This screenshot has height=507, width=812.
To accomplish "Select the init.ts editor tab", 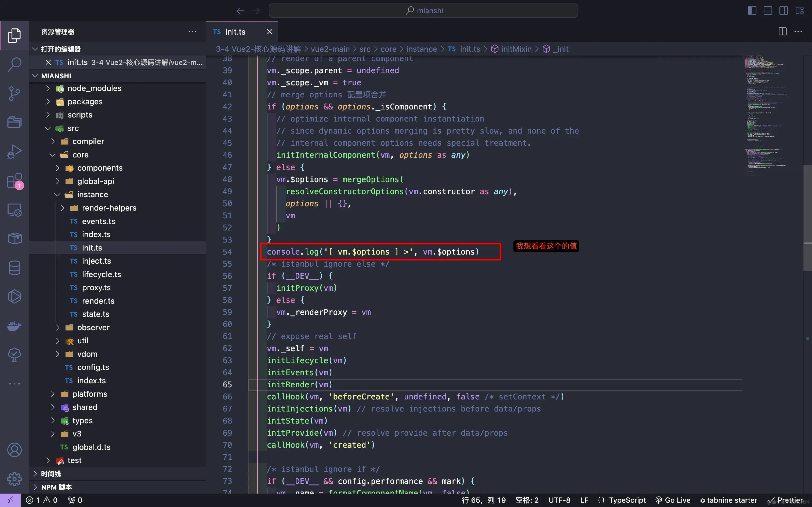I will point(235,32).
